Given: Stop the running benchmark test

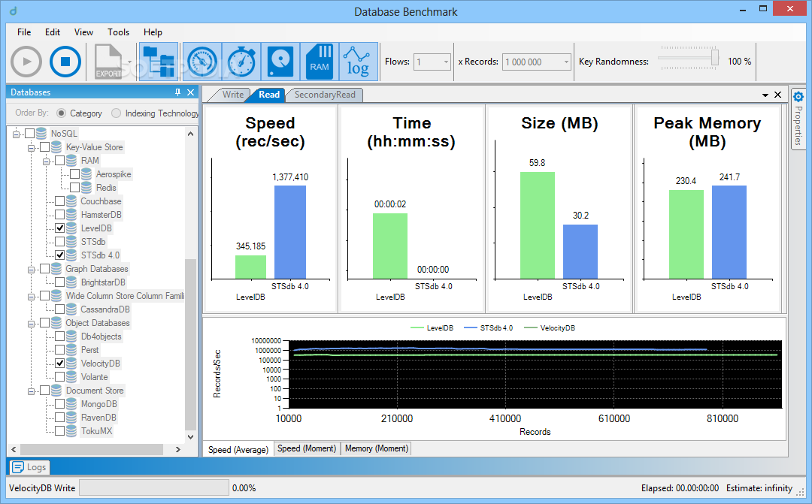Looking at the screenshot, I should (65, 62).
